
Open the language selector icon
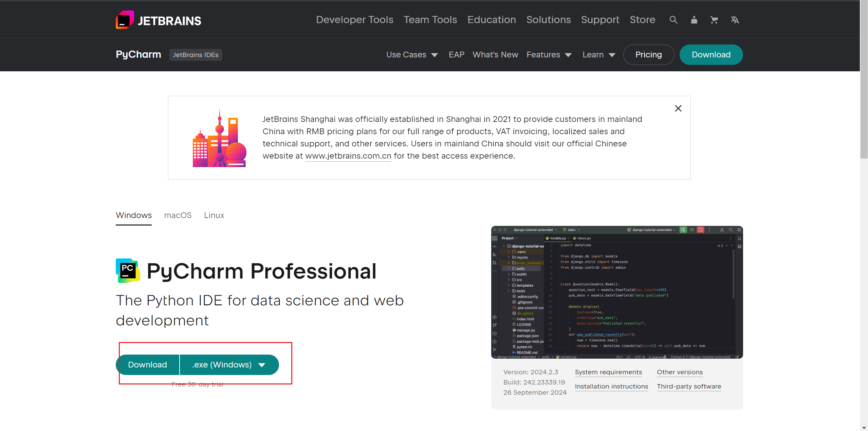pos(735,20)
